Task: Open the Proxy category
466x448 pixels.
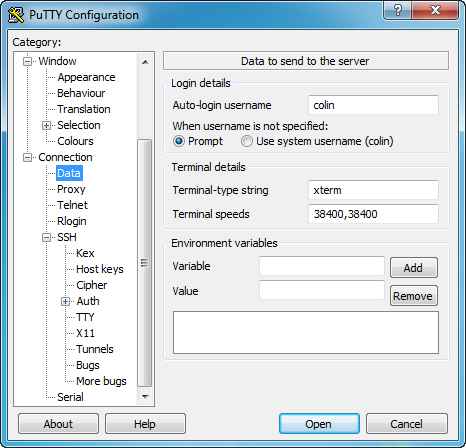Action: point(71,189)
